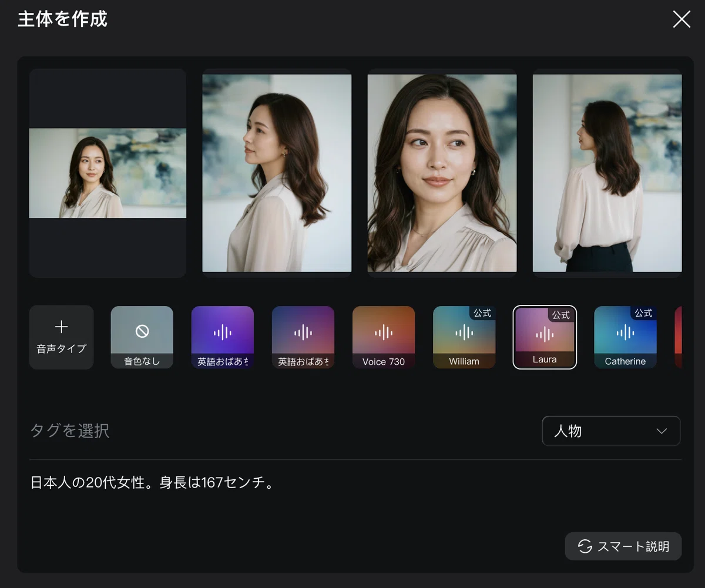
Task: Select the side profile woman image
Action: tap(277, 173)
